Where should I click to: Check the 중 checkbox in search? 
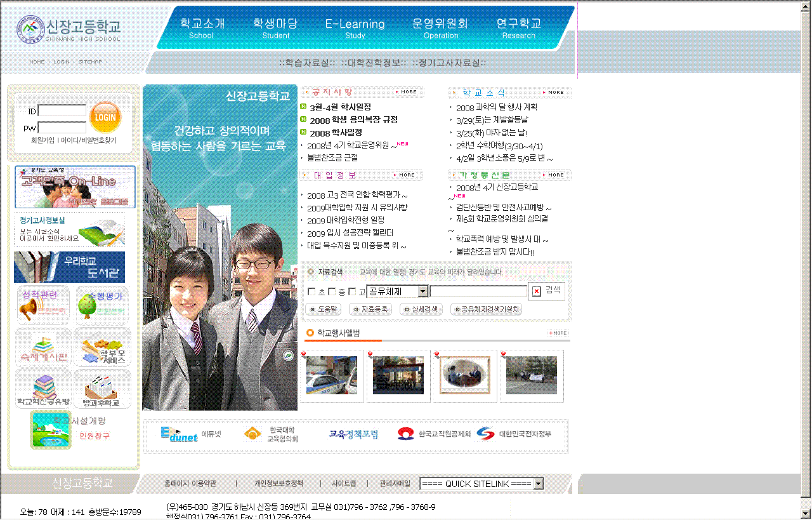click(332, 292)
